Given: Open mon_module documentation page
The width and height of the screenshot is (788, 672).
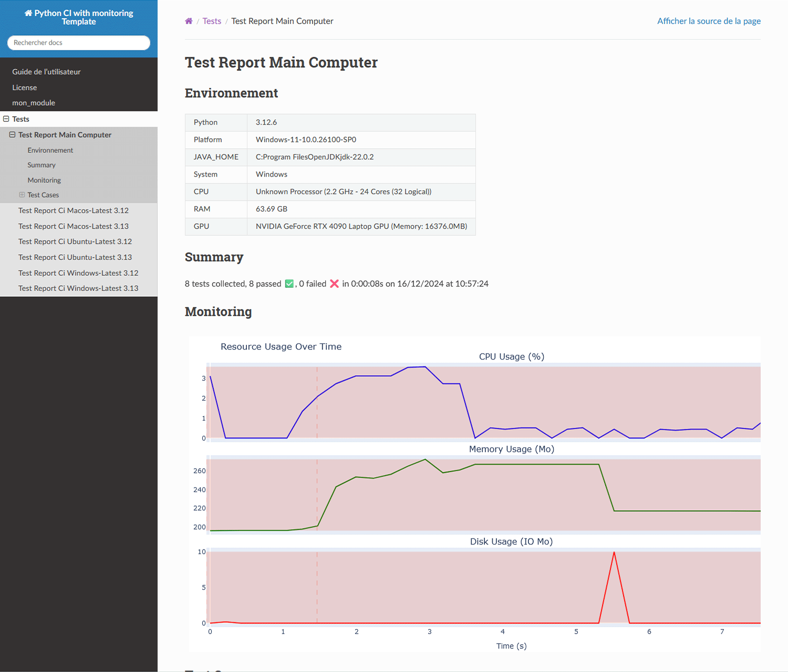Looking at the screenshot, I should tap(34, 103).
